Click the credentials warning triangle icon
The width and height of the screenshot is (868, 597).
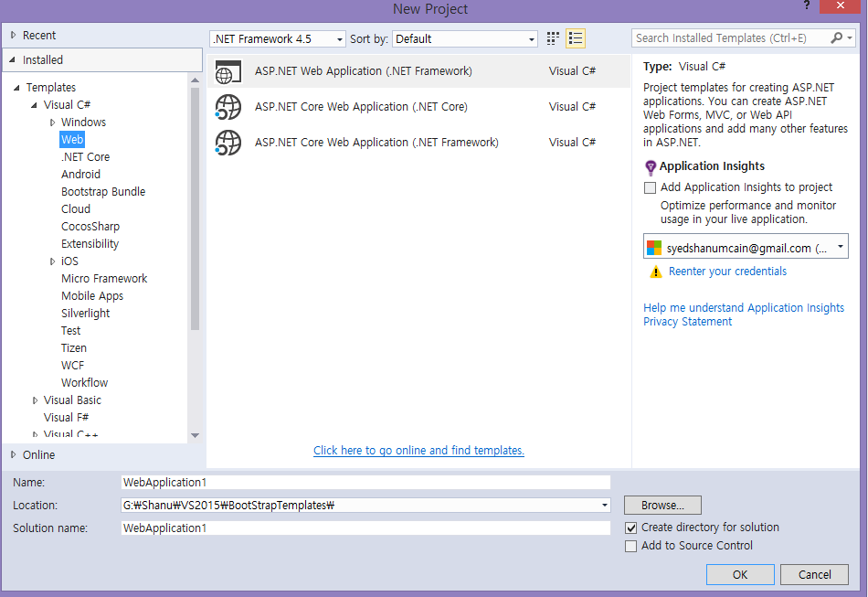[655, 272]
